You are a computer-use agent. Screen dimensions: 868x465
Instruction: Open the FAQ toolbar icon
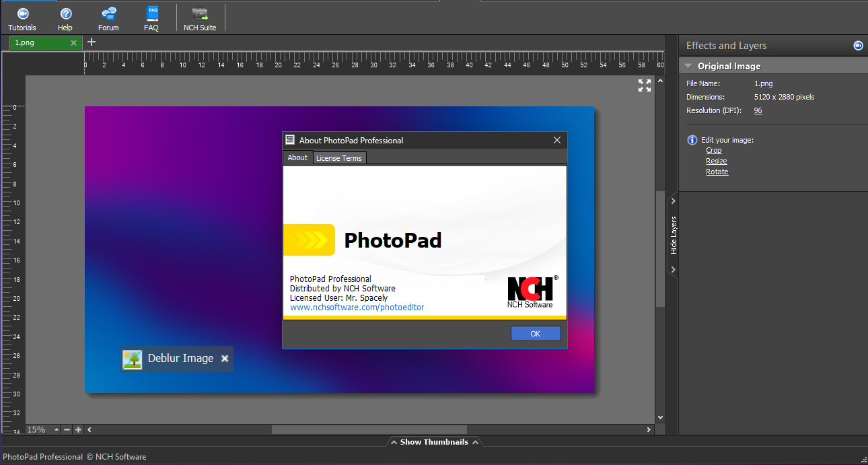pyautogui.click(x=151, y=19)
